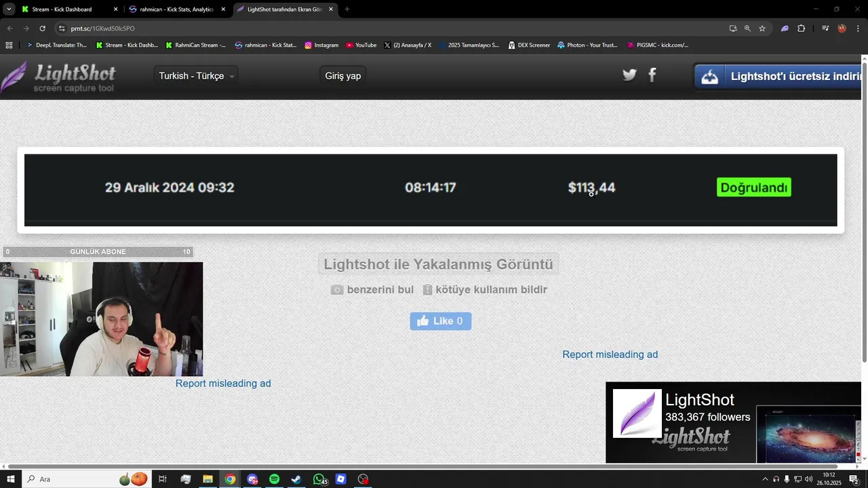Image resolution: width=868 pixels, height=488 pixels.
Task: Open the tab search dropdown in Chrome
Action: [9, 9]
